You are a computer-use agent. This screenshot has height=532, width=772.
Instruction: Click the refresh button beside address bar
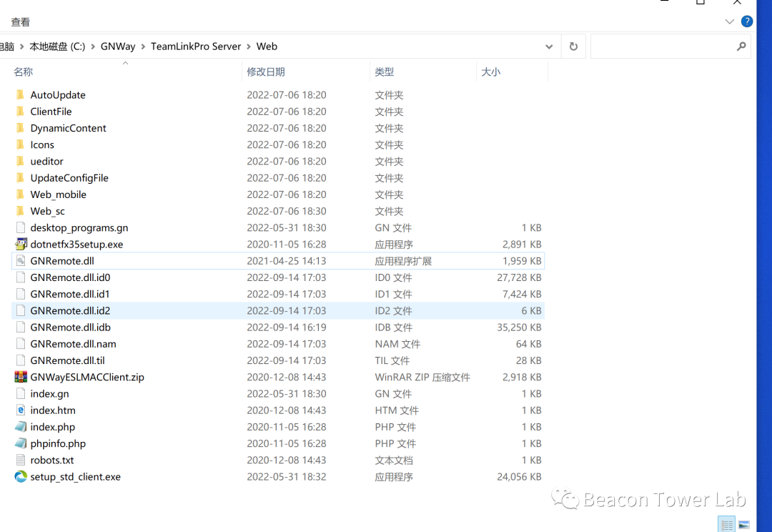click(x=573, y=46)
